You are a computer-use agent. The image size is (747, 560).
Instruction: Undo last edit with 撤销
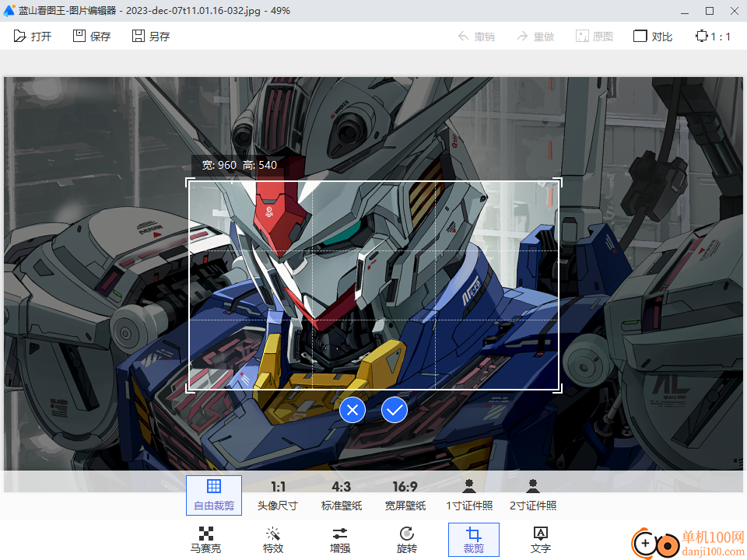coord(476,37)
